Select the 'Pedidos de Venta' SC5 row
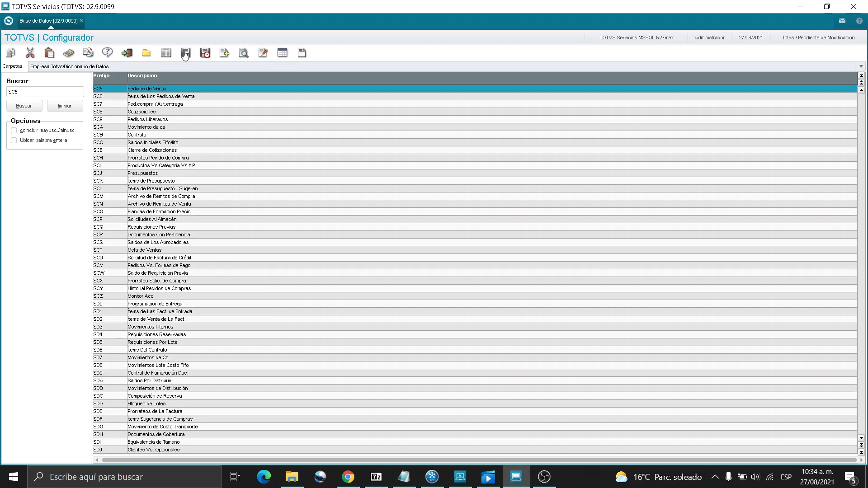868x488 pixels. coord(475,89)
